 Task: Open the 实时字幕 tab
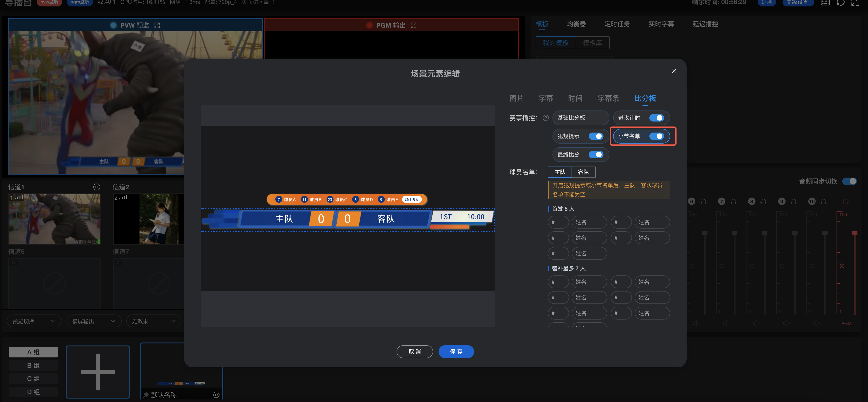661,24
